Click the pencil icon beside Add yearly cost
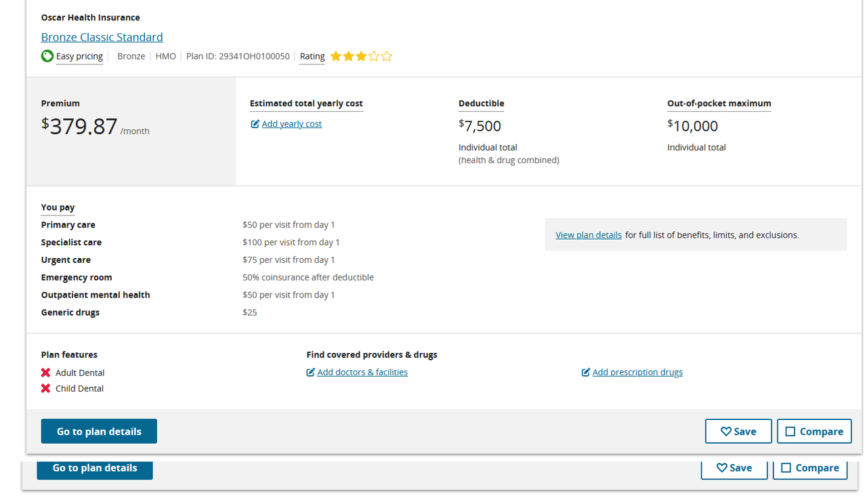This screenshot has width=867, height=504. [255, 124]
